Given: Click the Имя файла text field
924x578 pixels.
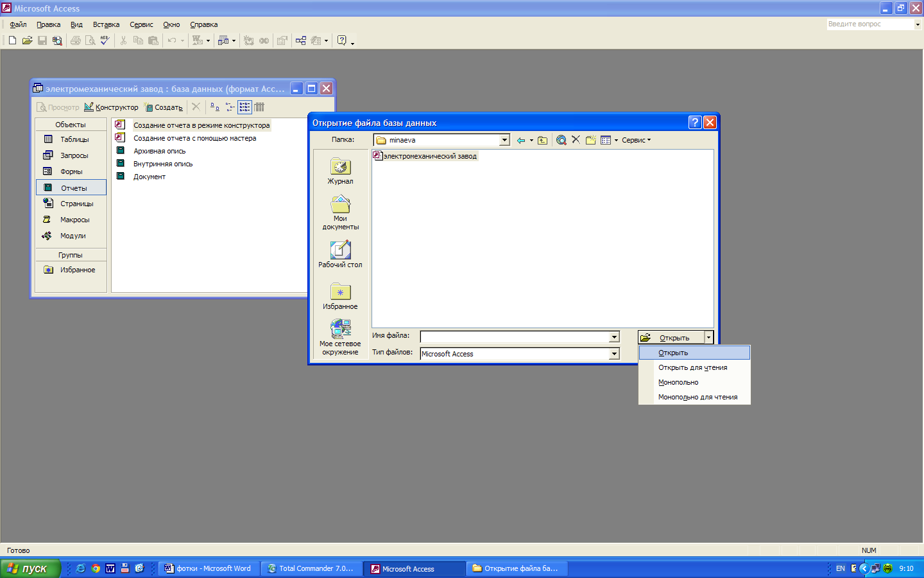Looking at the screenshot, I should (x=515, y=337).
